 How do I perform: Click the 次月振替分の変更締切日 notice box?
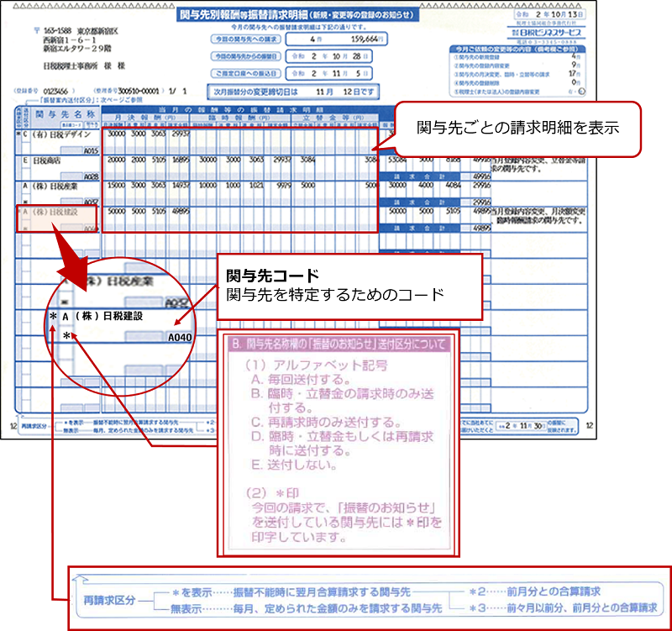coord(293,92)
